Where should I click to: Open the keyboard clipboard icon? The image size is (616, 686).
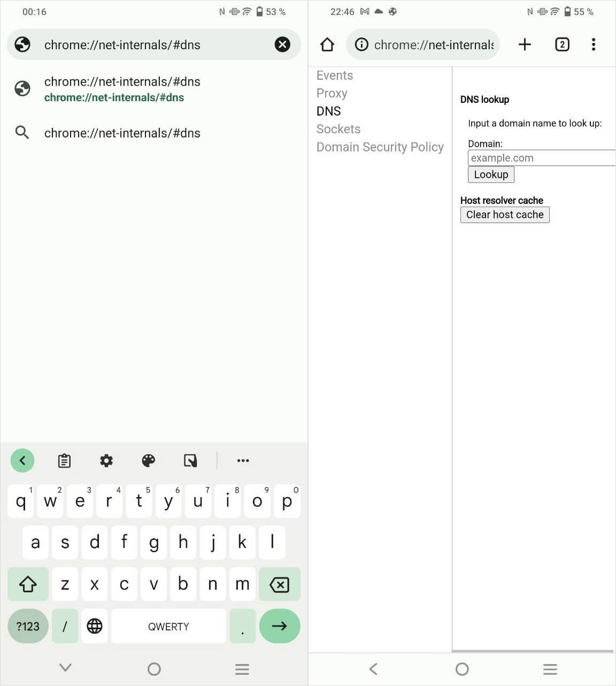click(64, 460)
